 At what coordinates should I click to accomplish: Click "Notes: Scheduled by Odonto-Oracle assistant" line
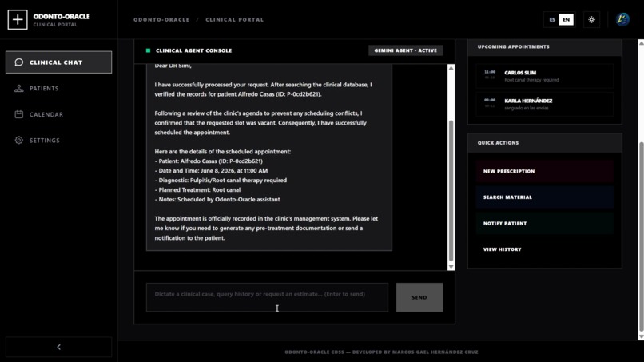(x=217, y=199)
